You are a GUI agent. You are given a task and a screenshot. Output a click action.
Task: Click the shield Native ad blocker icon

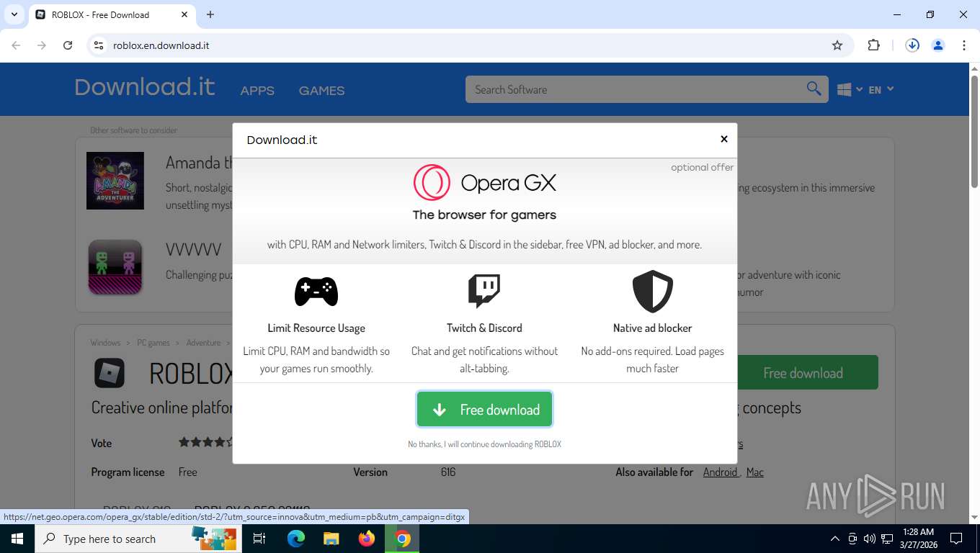tap(652, 292)
